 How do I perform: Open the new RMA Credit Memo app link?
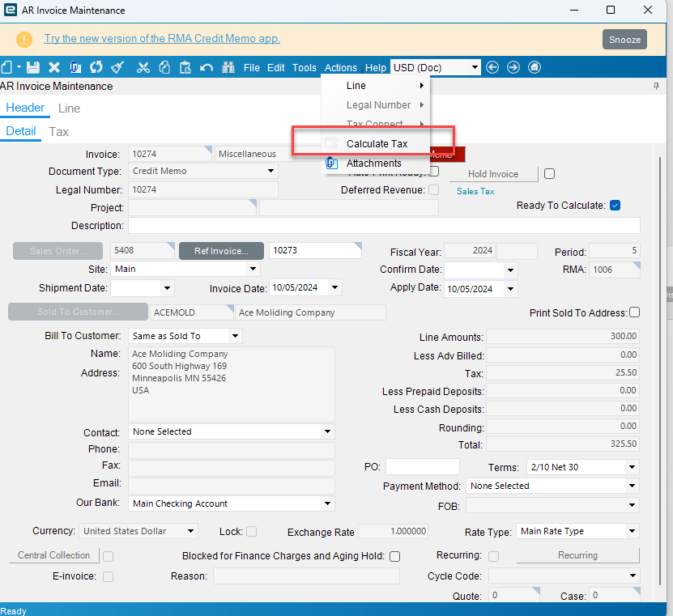coord(162,39)
